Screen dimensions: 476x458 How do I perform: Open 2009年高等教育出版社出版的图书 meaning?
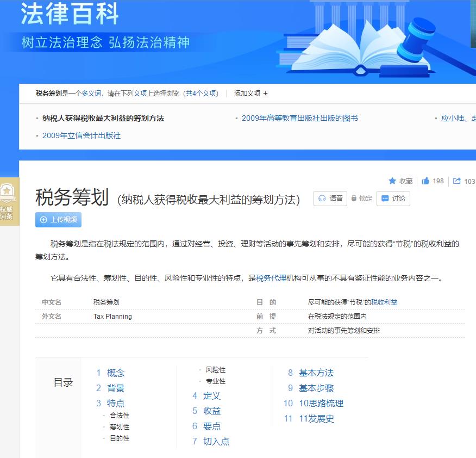tap(300, 118)
